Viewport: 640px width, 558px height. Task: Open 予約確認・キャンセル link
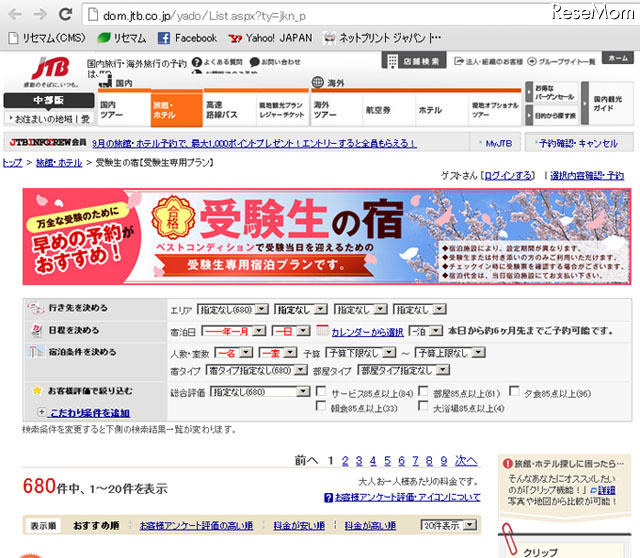coord(578,143)
